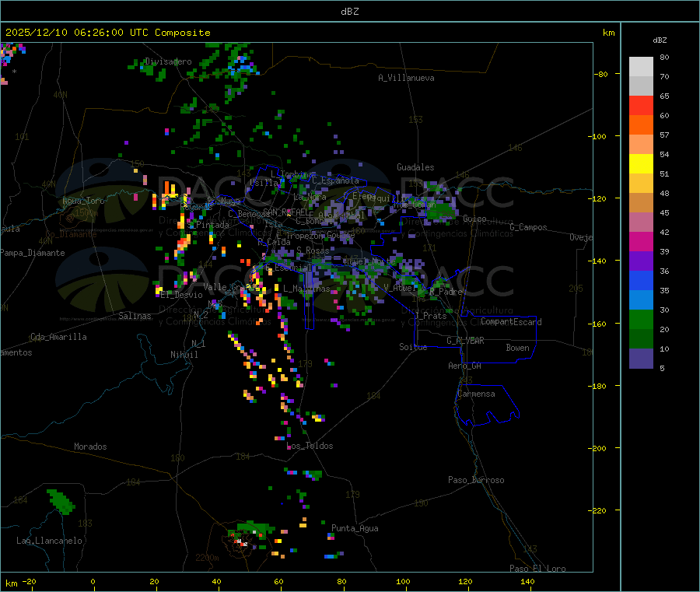Click the timestamp "2025/12/10 06:26:00 UTC Composite"
The height and width of the screenshot is (592, 700).
coord(107,33)
